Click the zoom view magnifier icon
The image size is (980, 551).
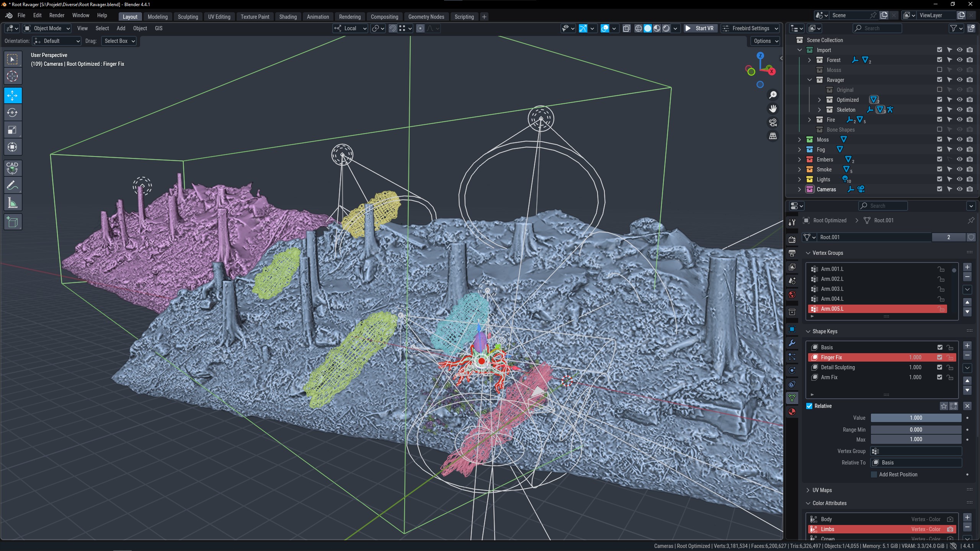click(x=773, y=95)
